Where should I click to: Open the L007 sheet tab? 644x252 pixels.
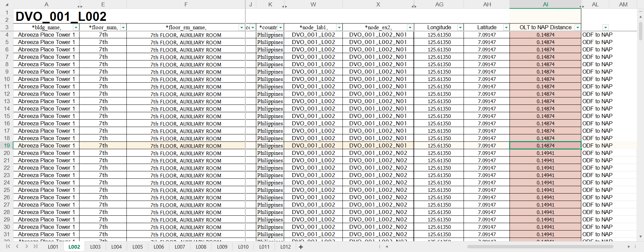180,247
